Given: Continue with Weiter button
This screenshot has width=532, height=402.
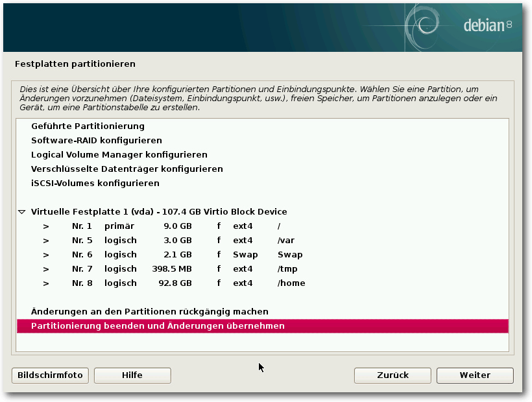Looking at the screenshot, I should coord(475,375).
